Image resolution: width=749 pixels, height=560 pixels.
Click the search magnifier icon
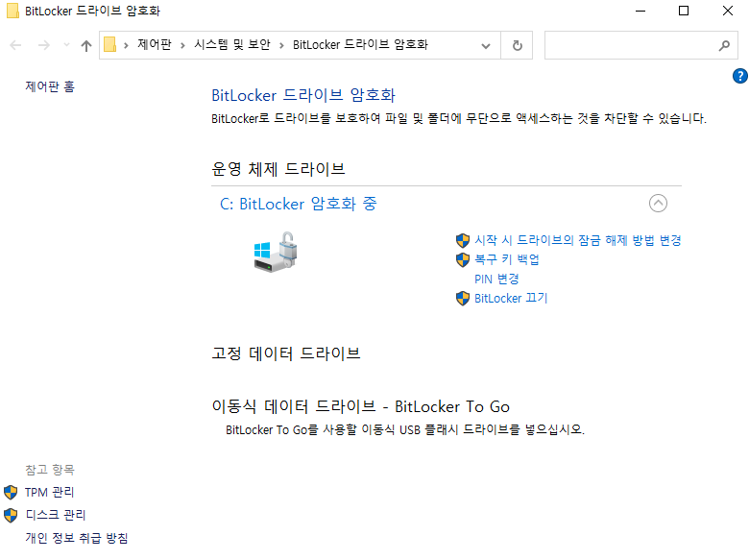click(724, 45)
